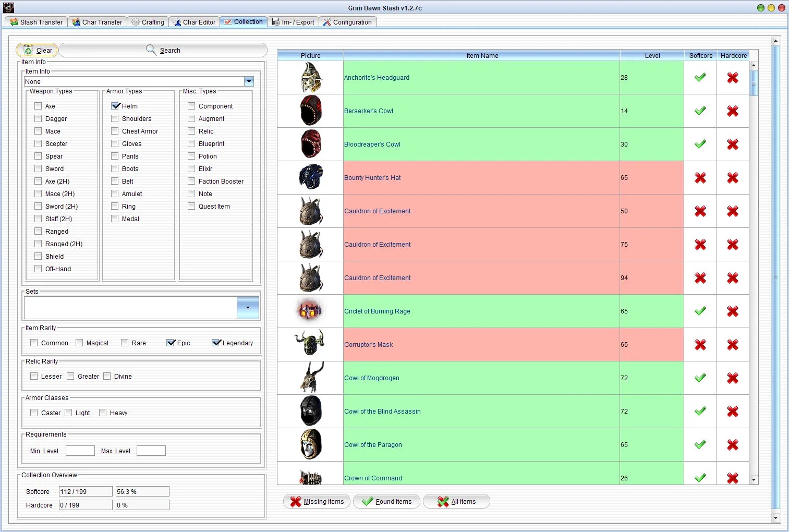The width and height of the screenshot is (789, 532).
Task: Click level 50 Cauldron of Excitement picture
Action: 311,211
